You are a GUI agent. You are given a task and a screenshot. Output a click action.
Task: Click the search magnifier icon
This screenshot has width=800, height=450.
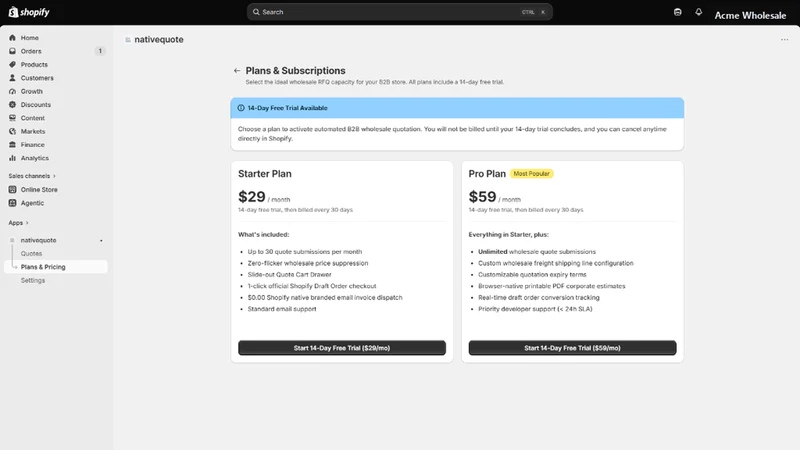(256, 12)
